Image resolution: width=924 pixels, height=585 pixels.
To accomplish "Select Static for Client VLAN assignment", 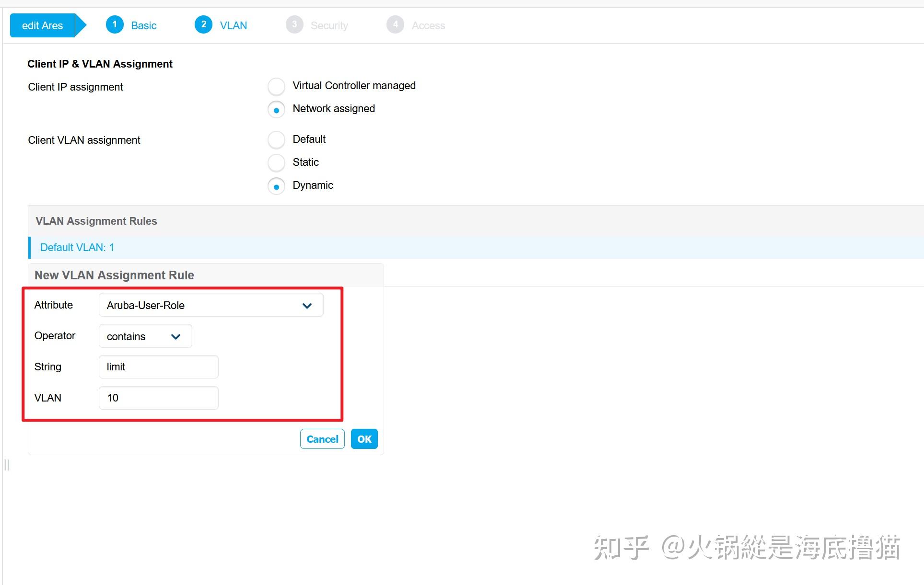I will pyautogui.click(x=276, y=163).
